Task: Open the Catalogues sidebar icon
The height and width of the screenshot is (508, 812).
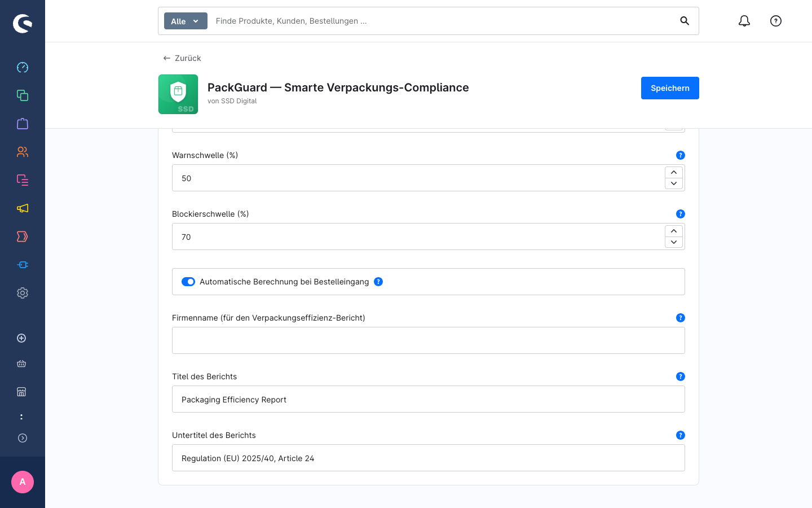Action: 23,95
